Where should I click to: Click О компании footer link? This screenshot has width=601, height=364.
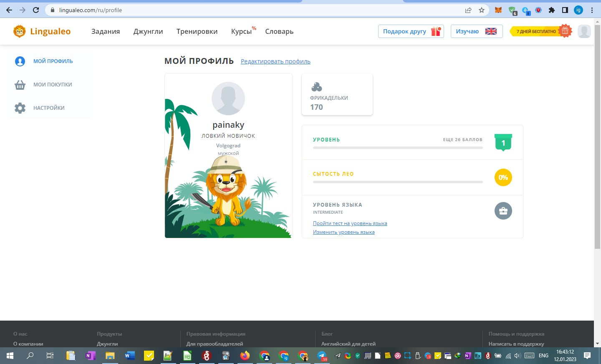[28, 344]
